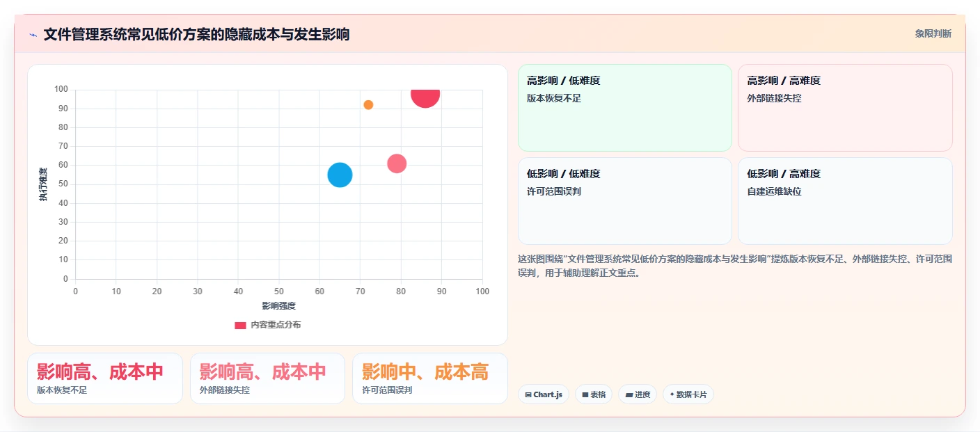
Task: Select the small orange bubble in chart
Action: point(368,105)
